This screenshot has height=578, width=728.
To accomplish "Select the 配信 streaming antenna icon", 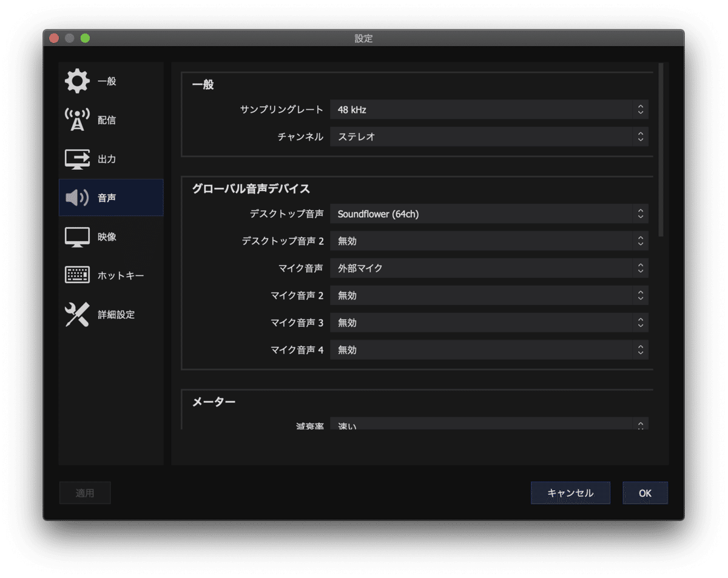I will tap(76, 119).
